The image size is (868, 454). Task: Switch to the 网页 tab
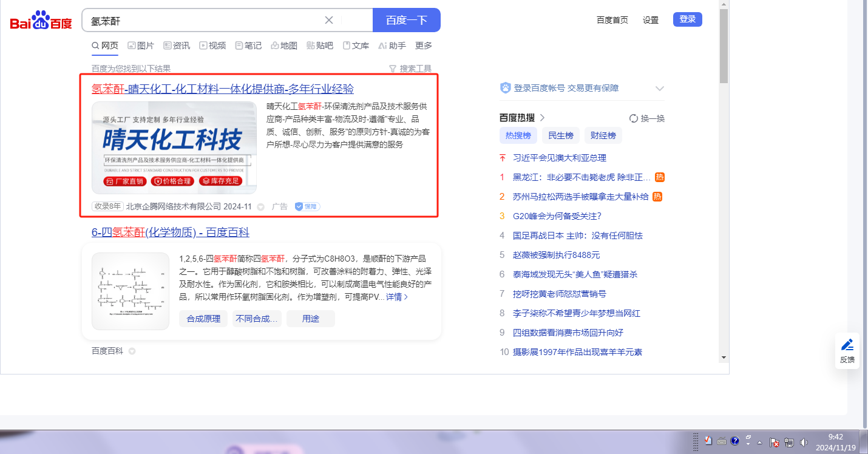coord(105,46)
